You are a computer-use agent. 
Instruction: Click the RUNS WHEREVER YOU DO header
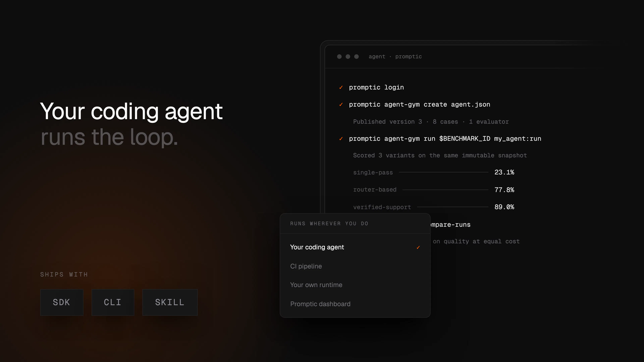[x=329, y=224]
